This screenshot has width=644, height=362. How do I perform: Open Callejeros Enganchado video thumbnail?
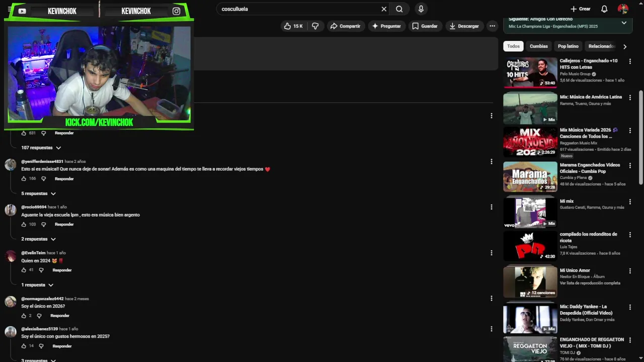click(530, 73)
